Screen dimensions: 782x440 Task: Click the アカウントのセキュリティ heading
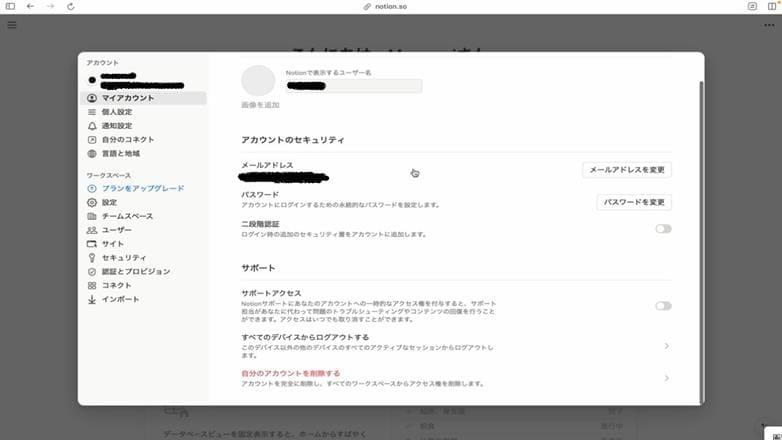coord(293,140)
